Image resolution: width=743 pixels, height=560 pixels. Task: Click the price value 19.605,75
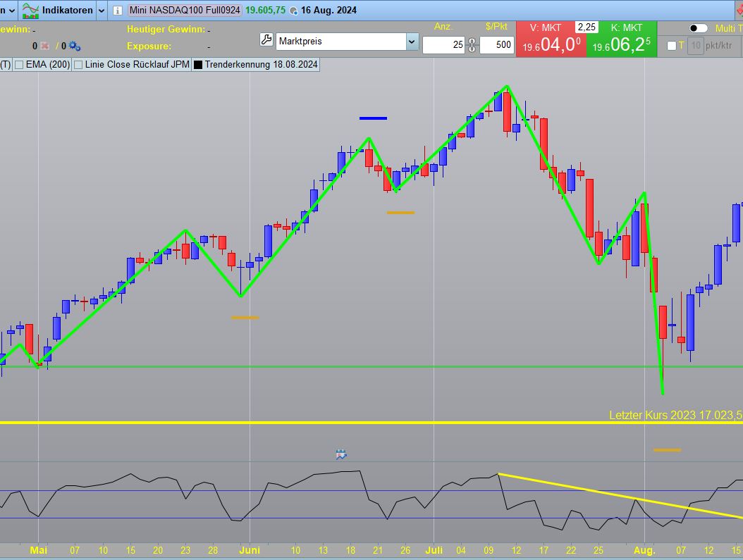pyautogui.click(x=265, y=10)
